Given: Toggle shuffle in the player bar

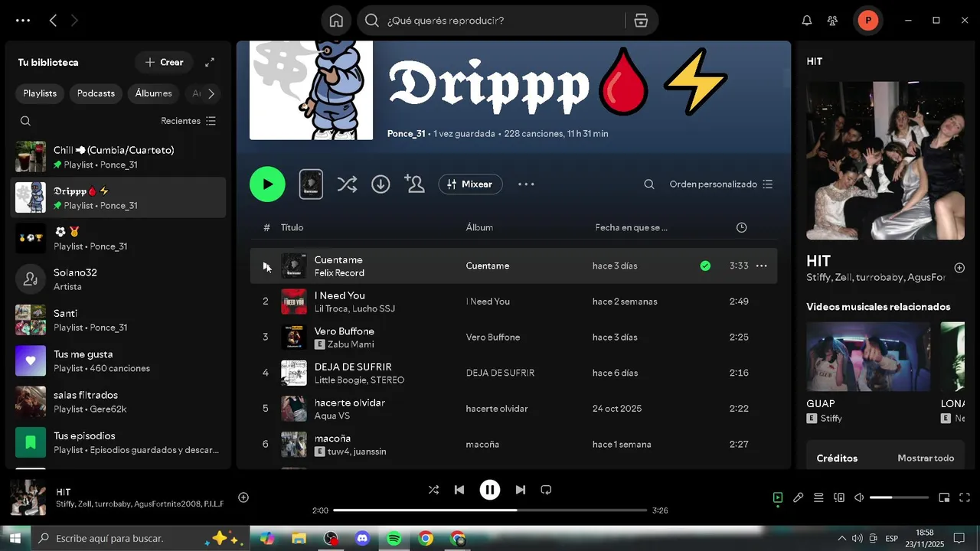Looking at the screenshot, I should click(433, 490).
